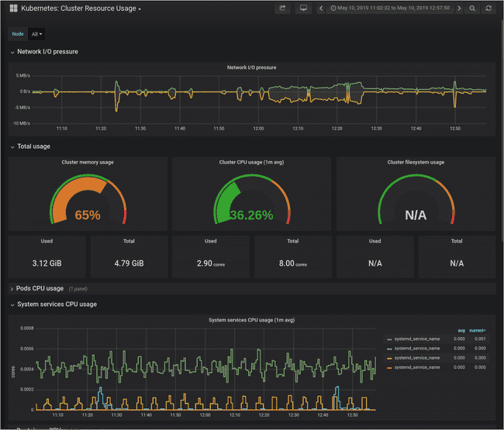The width and height of the screenshot is (504, 430).
Task: Toggle yellow systemd_service_name legend series
Action: [x=417, y=358]
